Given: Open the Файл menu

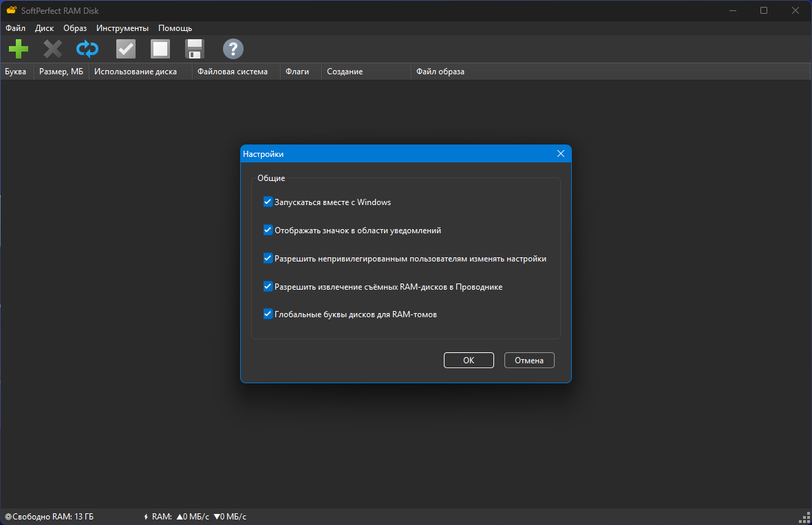Looking at the screenshot, I should (16, 28).
